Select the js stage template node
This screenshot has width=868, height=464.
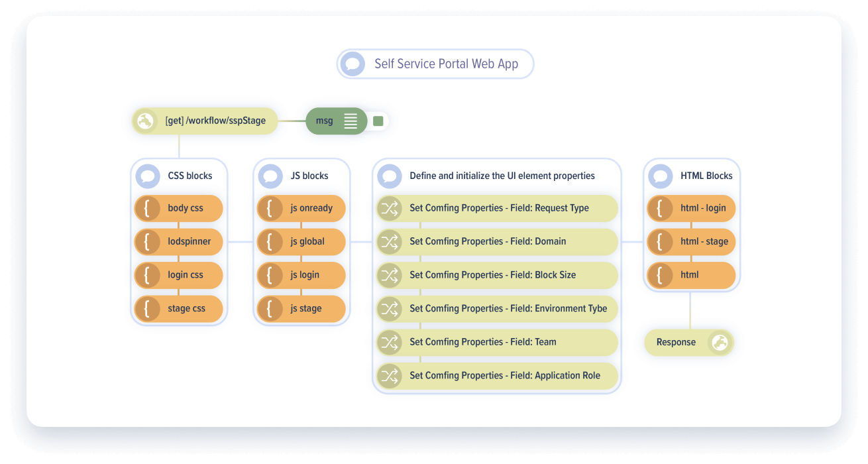(305, 308)
